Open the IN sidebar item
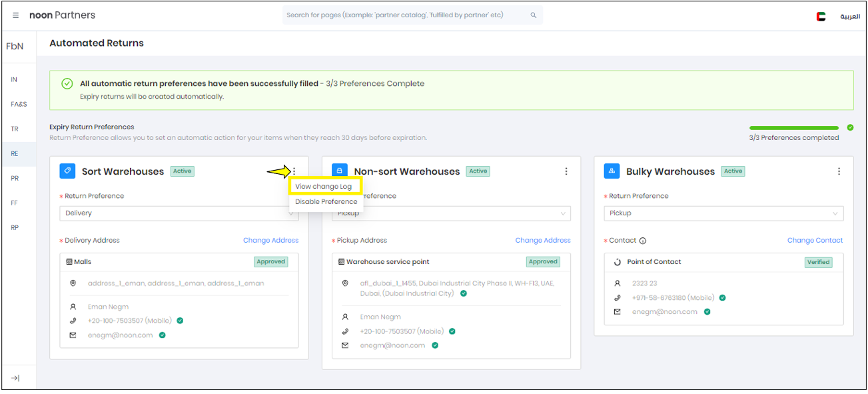 pyautogui.click(x=14, y=79)
